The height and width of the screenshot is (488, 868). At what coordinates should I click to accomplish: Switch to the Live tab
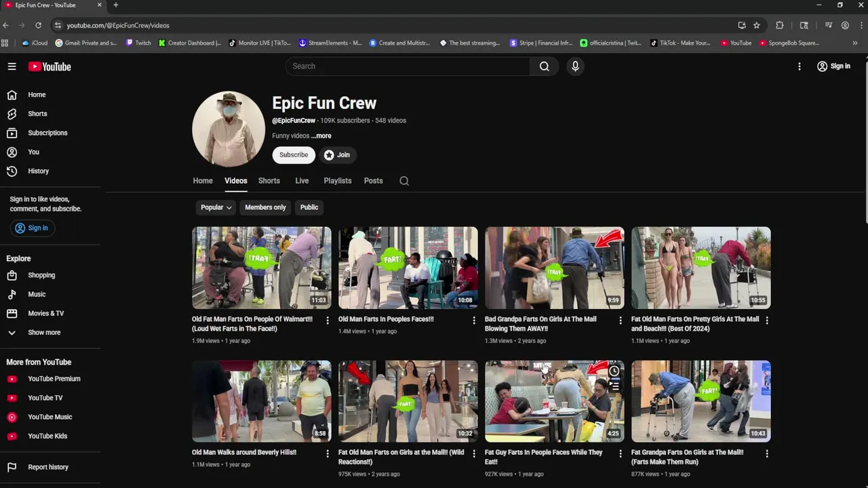click(x=302, y=181)
